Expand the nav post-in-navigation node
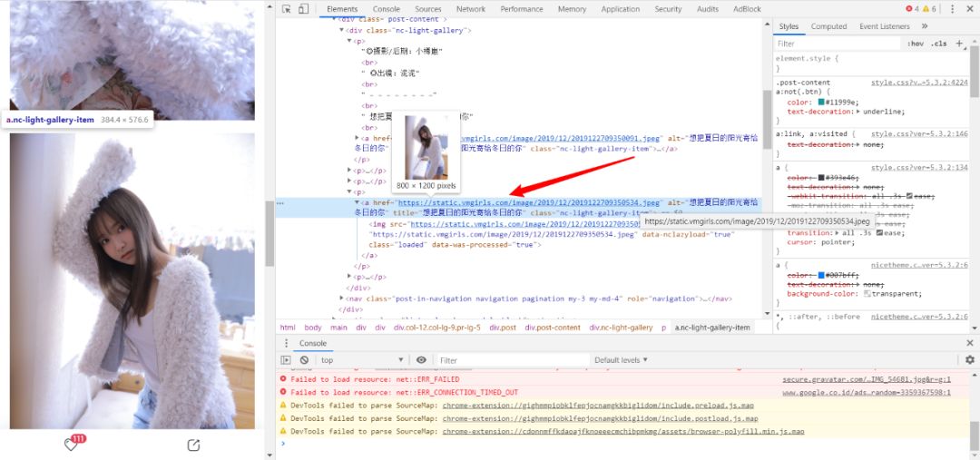This screenshot has height=460, width=980. click(x=341, y=299)
